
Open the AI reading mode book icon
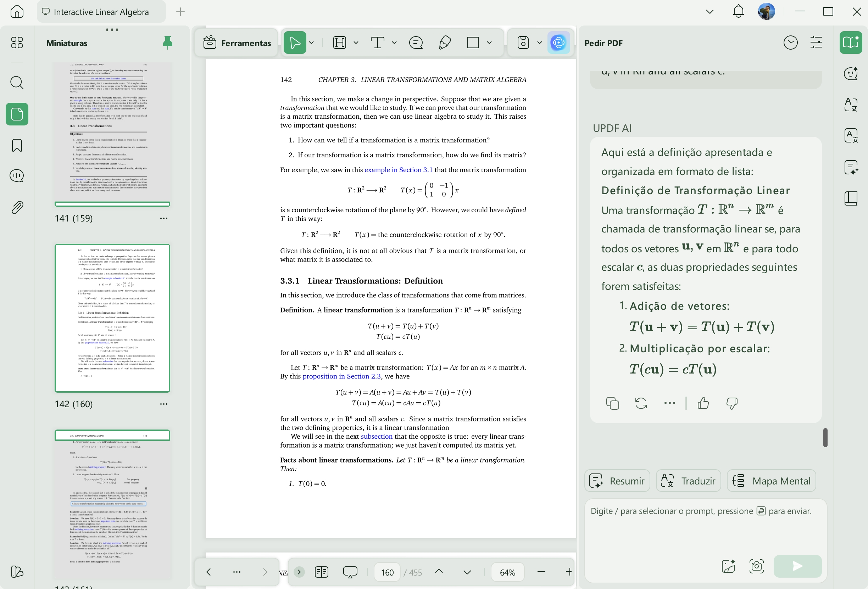851,43
